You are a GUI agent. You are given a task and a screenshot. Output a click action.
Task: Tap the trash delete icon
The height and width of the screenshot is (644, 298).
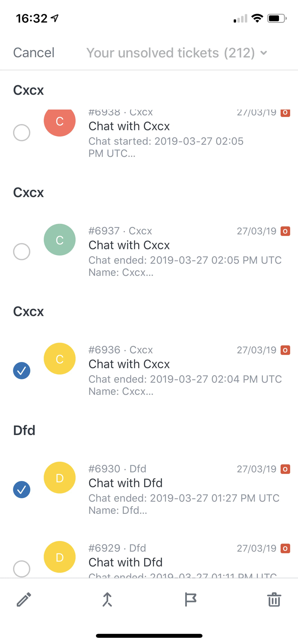(x=274, y=599)
